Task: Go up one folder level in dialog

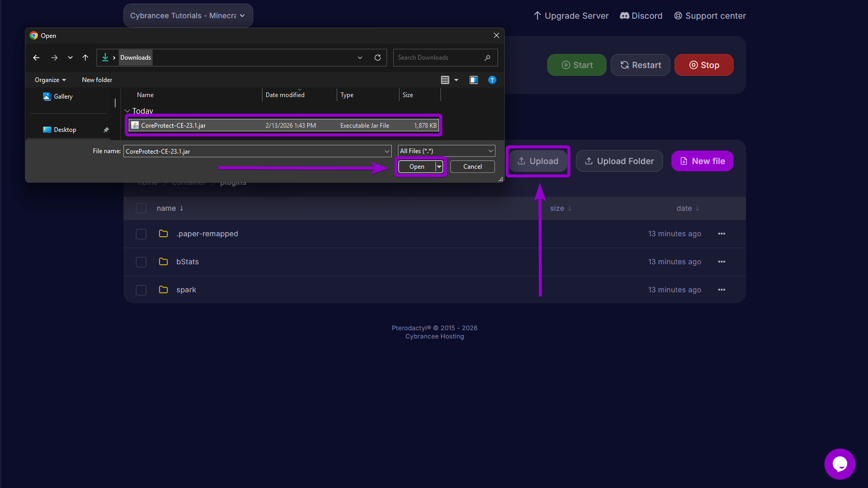Action: click(86, 58)
